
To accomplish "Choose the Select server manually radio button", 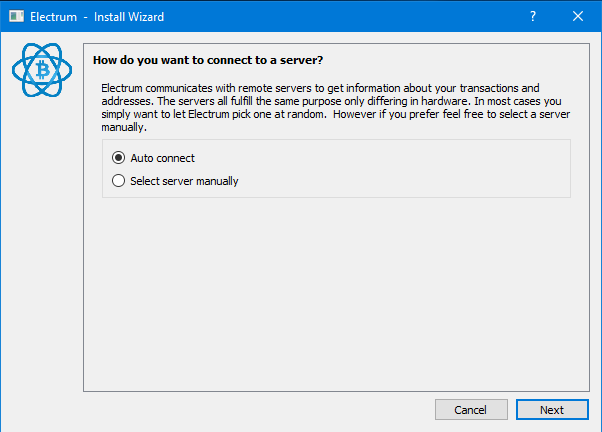I will point(119,181).
